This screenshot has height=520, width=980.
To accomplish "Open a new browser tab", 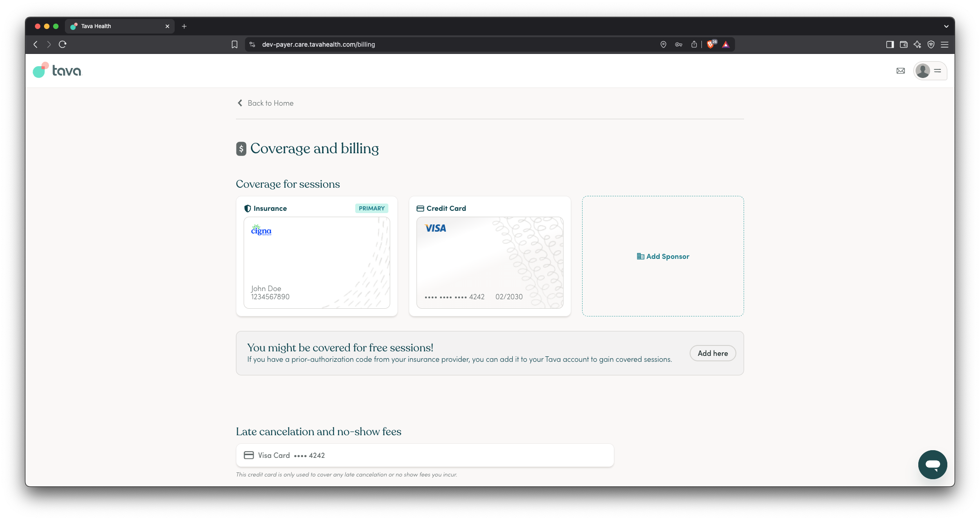I will pyautogui.click(x=184, y=26).
